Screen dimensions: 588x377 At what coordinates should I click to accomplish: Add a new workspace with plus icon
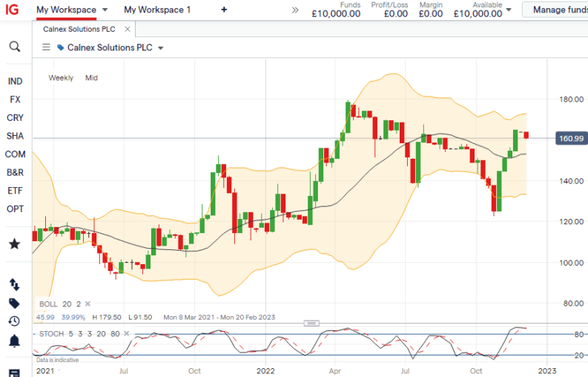[x=224, y=10]
